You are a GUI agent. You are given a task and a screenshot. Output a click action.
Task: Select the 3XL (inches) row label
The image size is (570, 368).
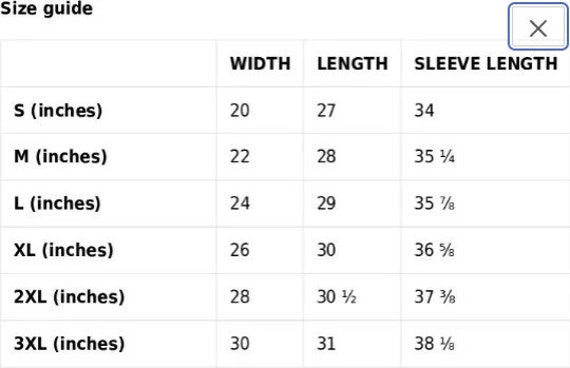point(69,343)
